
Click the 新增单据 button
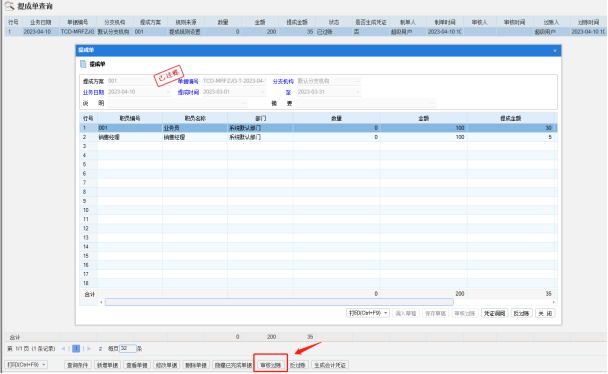[x=107, y=365]
